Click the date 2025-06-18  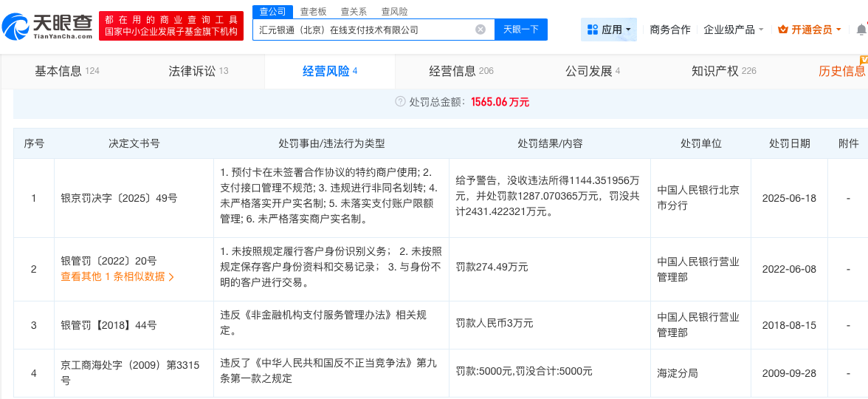pyautogui.click(x=789, y=198)
